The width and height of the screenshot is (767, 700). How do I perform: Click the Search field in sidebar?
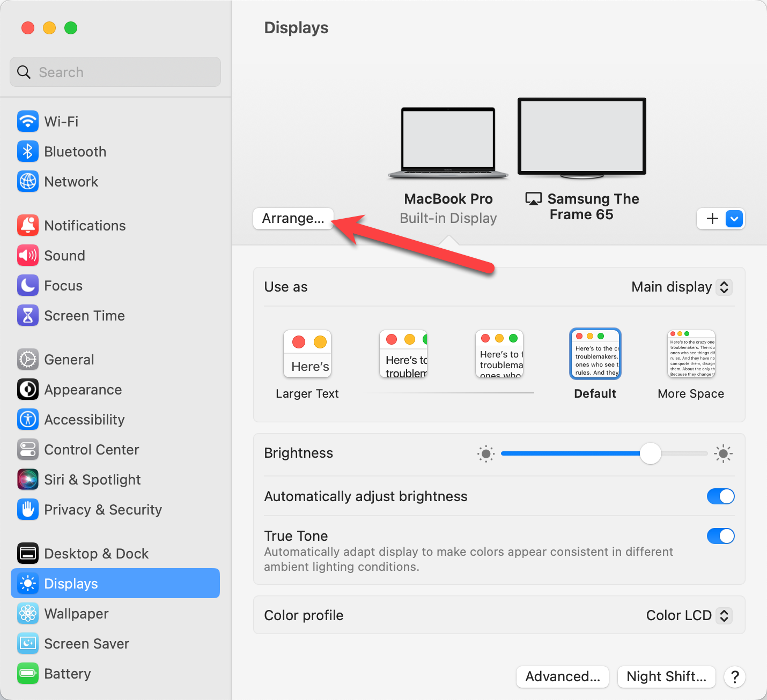tap(115, 72)
